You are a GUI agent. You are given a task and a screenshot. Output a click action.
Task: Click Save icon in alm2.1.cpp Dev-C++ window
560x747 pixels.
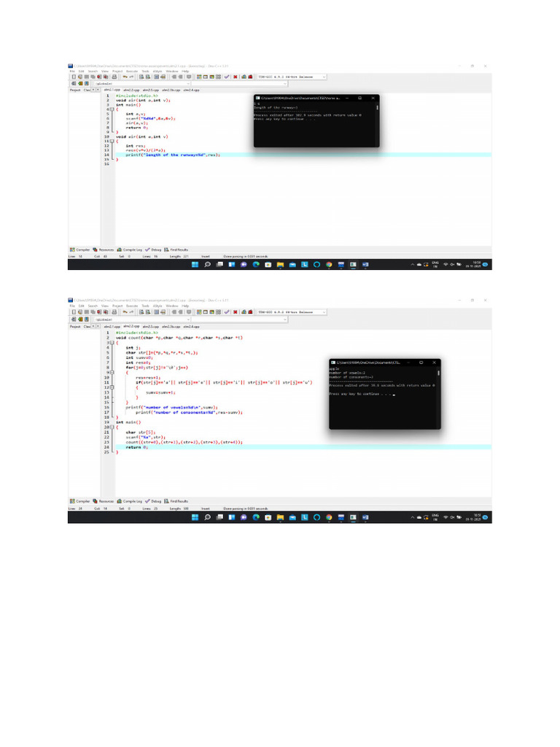pos(87,77)
